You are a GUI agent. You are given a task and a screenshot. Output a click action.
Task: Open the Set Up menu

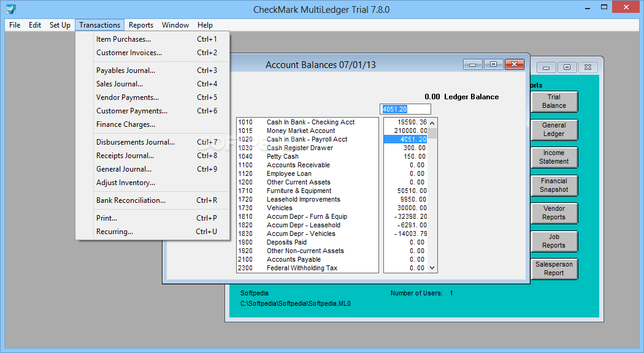[x=60, y=25]
